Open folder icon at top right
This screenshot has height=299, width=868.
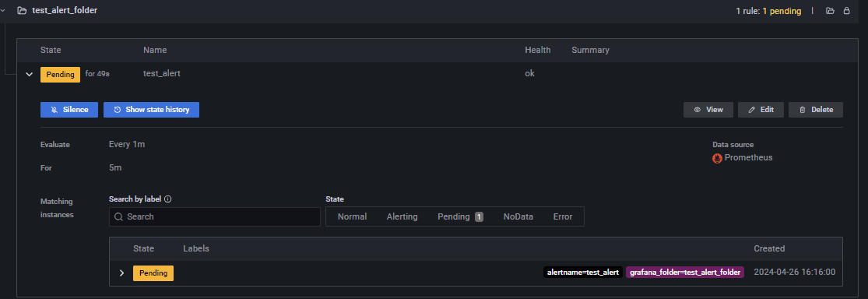tap(830, 11)
